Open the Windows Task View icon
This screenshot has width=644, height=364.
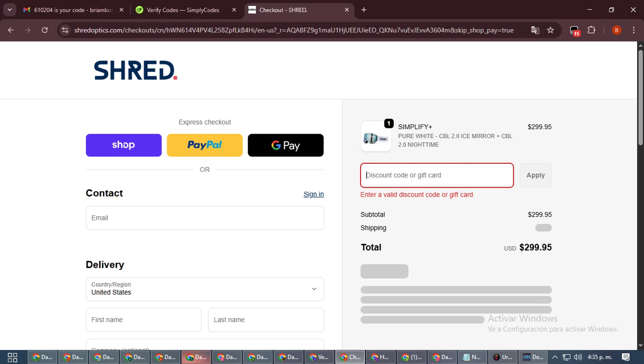point(12,357)
